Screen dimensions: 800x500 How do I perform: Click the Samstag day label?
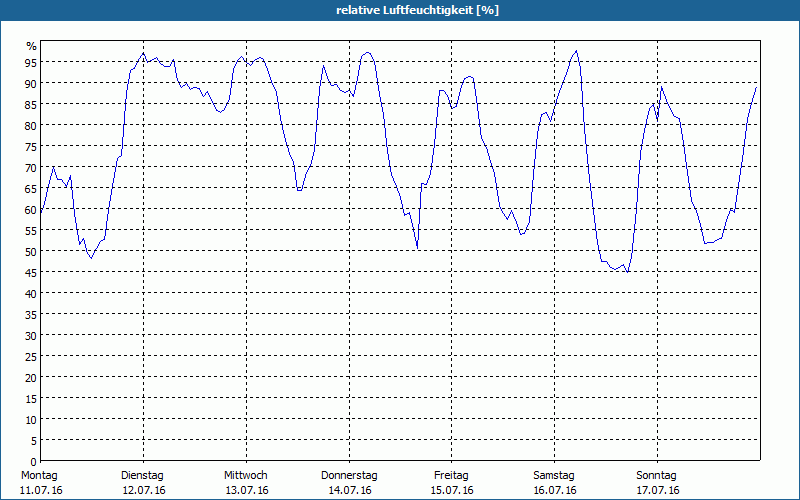coord(554,475)
